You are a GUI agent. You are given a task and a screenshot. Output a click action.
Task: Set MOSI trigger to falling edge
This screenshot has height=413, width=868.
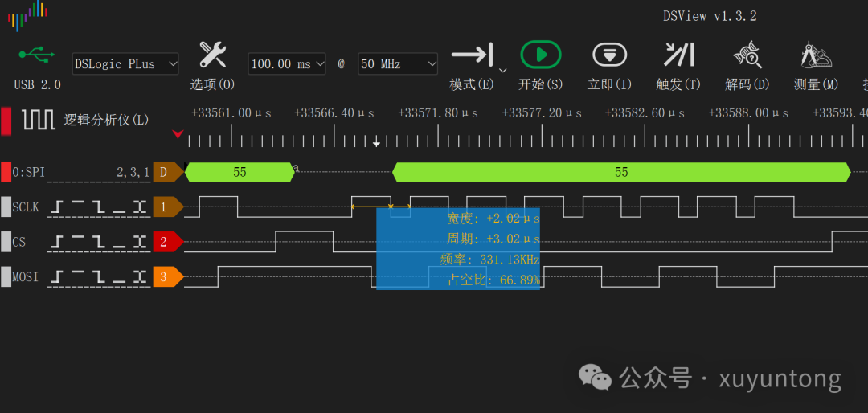pos(99,277)
